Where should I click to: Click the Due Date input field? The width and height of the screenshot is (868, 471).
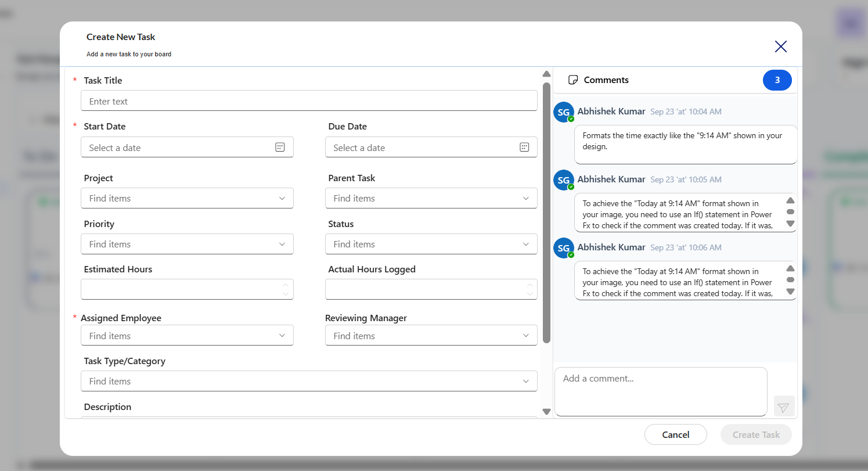[x=431, y=147]
